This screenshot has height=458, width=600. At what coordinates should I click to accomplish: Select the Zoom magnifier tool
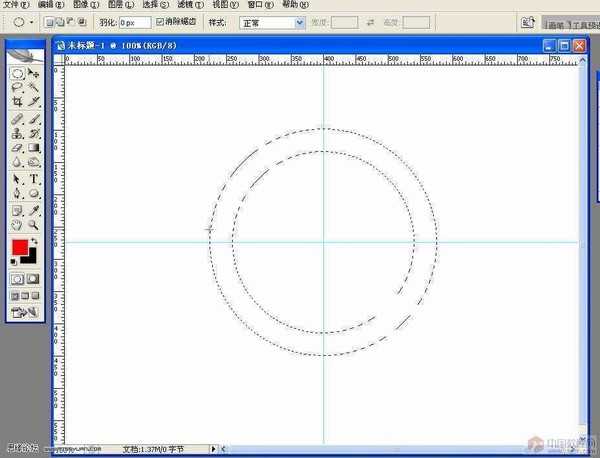pos(34,225)
